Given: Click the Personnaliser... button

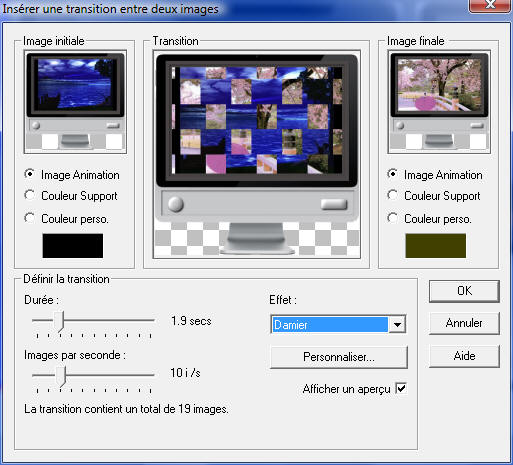Looking at the screenshot, I should [x=339, y=357].
